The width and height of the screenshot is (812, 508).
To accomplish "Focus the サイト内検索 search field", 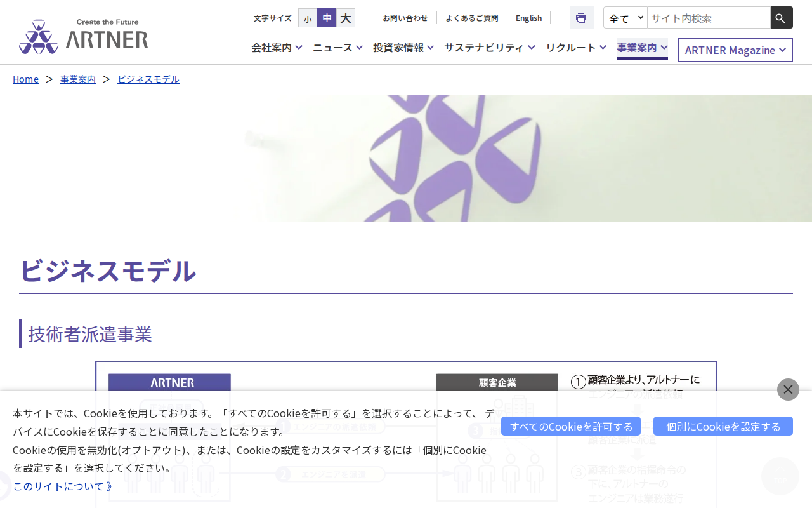I will tap(709, 18).
